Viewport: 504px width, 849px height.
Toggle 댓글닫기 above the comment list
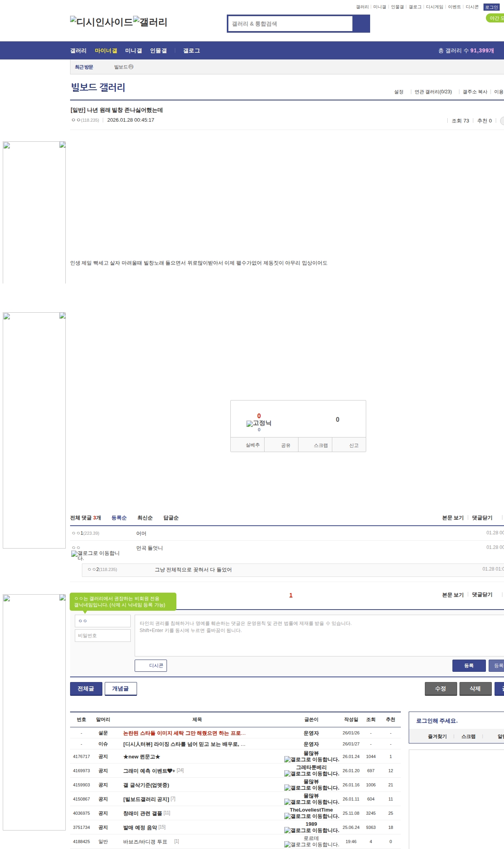[x=482, y=518]
